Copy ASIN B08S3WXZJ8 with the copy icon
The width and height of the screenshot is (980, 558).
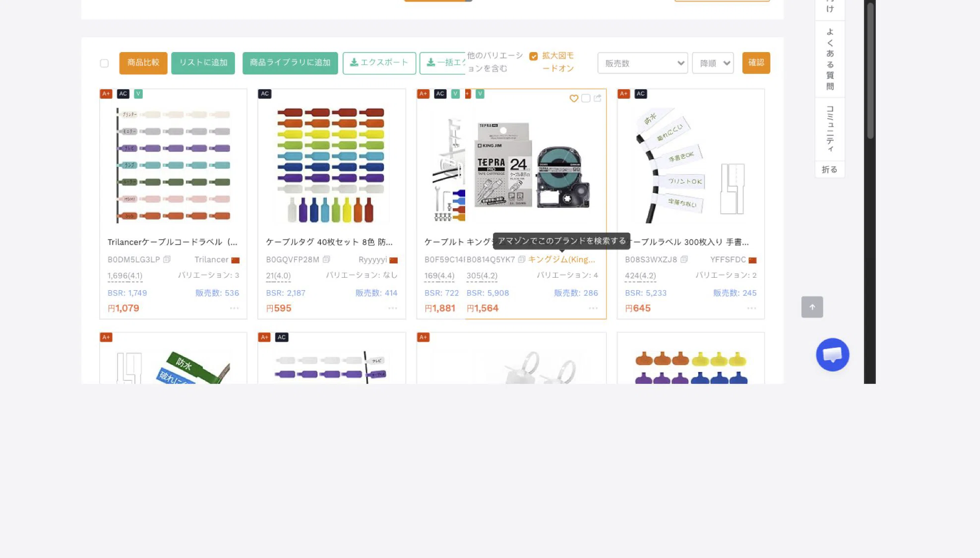684,259
